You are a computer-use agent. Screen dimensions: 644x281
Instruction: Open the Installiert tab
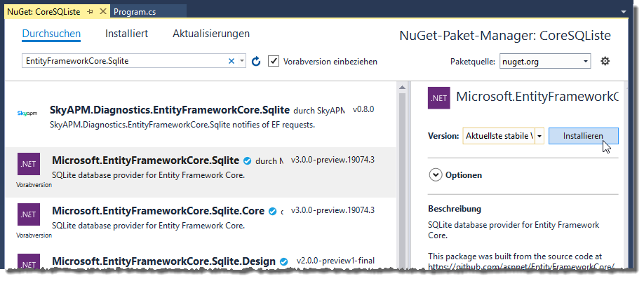click(126, 34)
